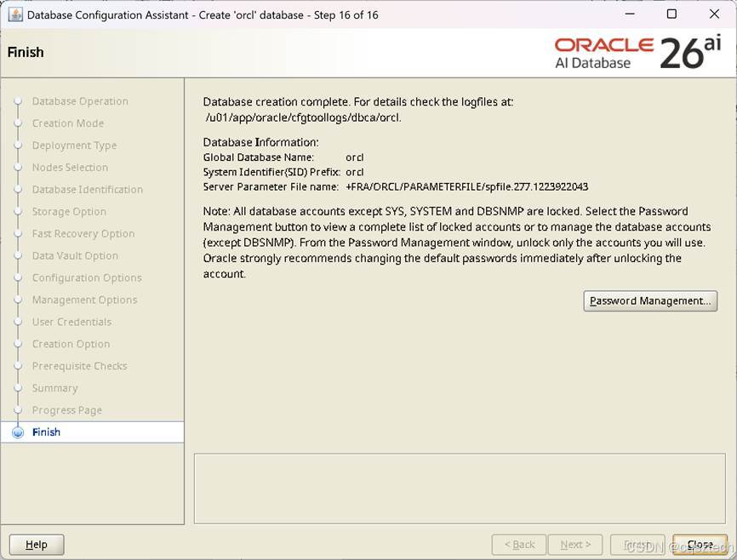Select the Deployment Type step
Screen dimensions: 737x560
click(74, 146)
